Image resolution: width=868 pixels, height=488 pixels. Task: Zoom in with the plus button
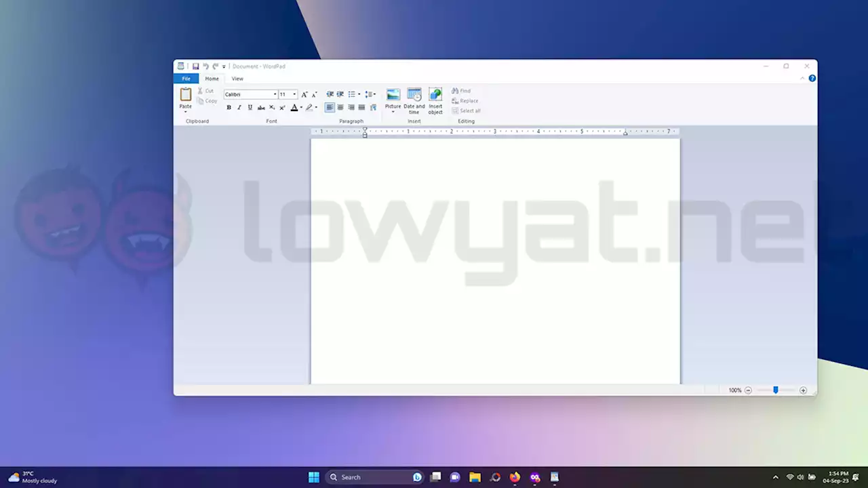[803, 390]
